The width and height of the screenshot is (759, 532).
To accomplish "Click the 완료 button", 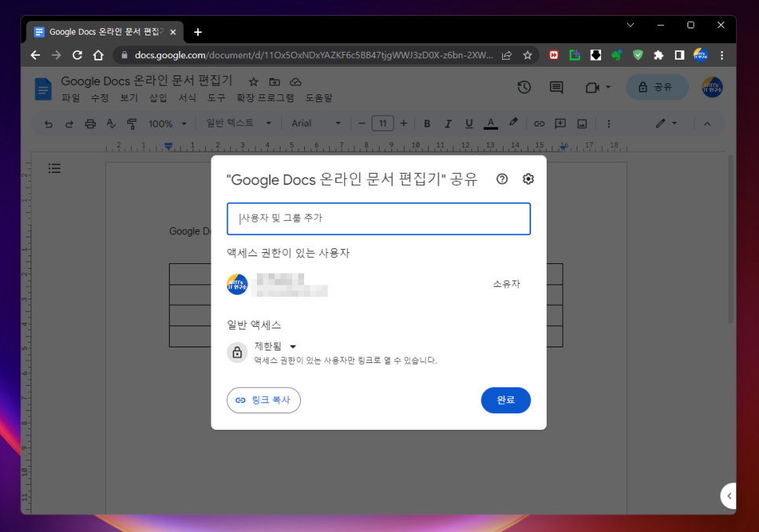I will (x=505, y=400).
